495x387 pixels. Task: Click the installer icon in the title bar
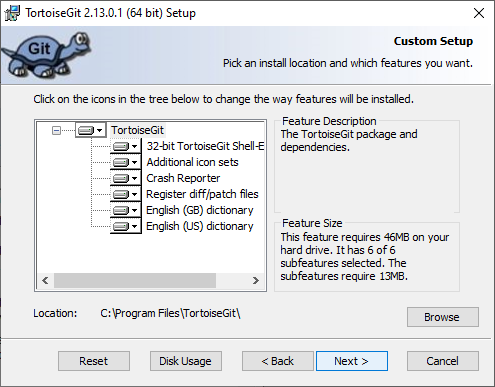pyautogui.click(x=12, y=13)
